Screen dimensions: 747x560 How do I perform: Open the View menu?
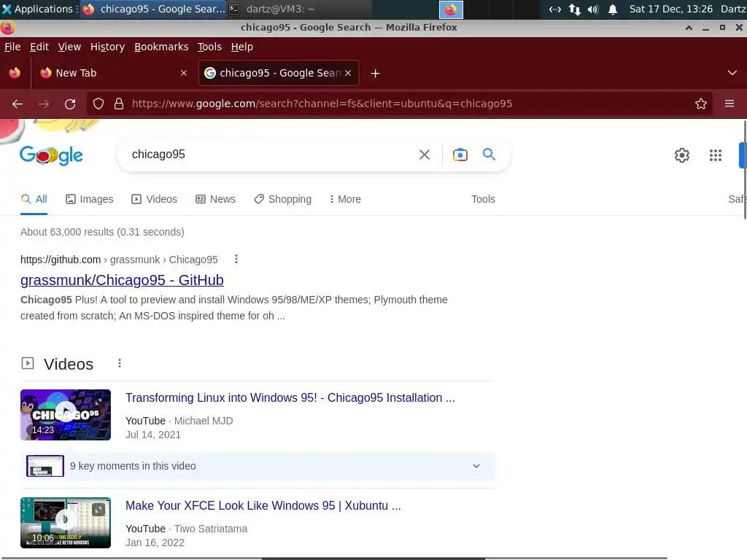click(69, 47)
